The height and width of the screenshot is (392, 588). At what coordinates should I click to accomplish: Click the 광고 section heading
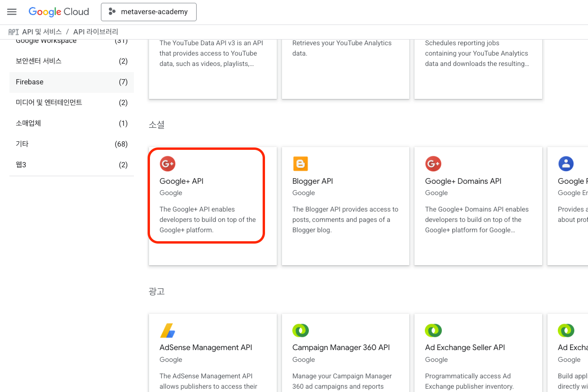[x=157, y=292]
